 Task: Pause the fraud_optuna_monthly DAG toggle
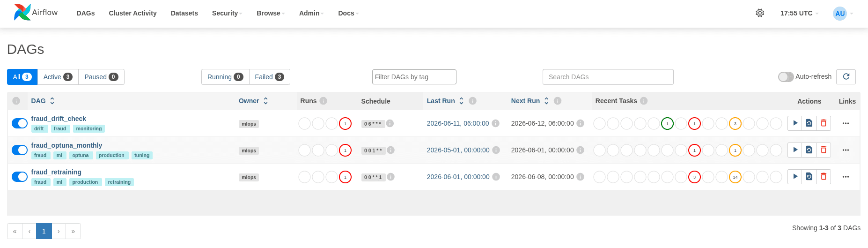20,150
